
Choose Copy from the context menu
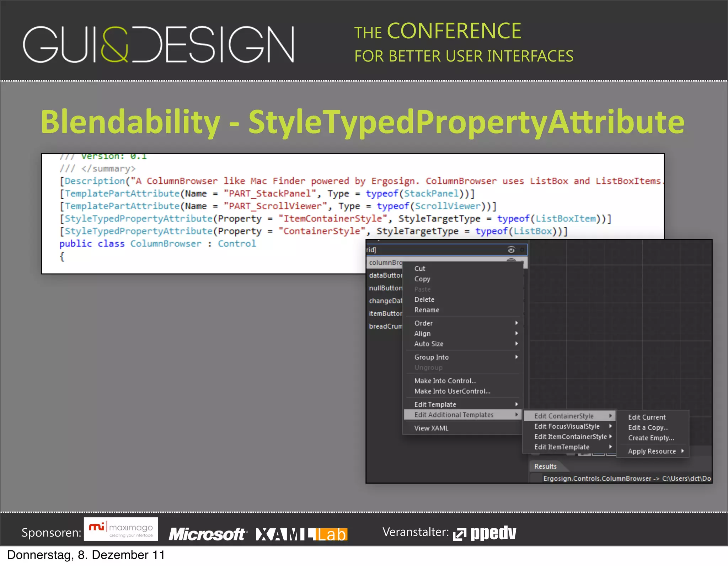pos(463,279)
